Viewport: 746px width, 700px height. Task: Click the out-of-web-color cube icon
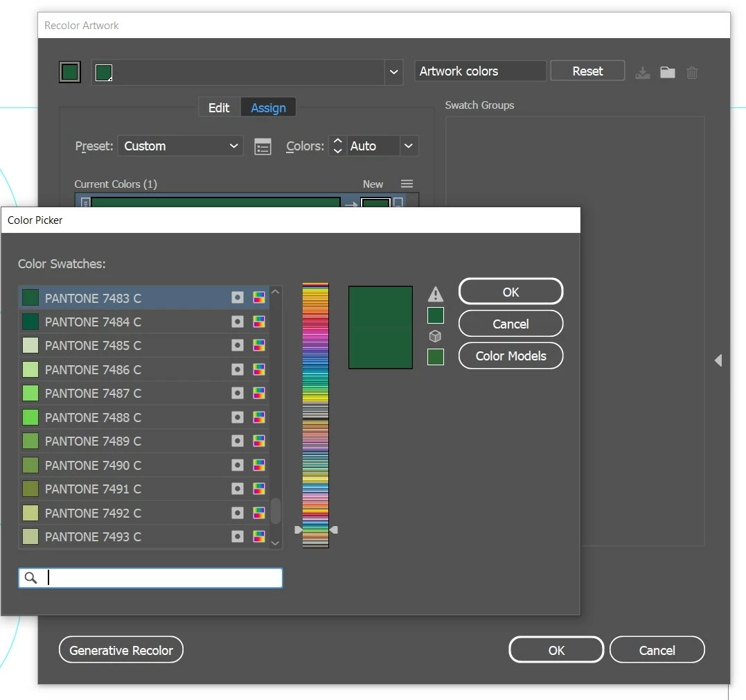tap(435, 336)
